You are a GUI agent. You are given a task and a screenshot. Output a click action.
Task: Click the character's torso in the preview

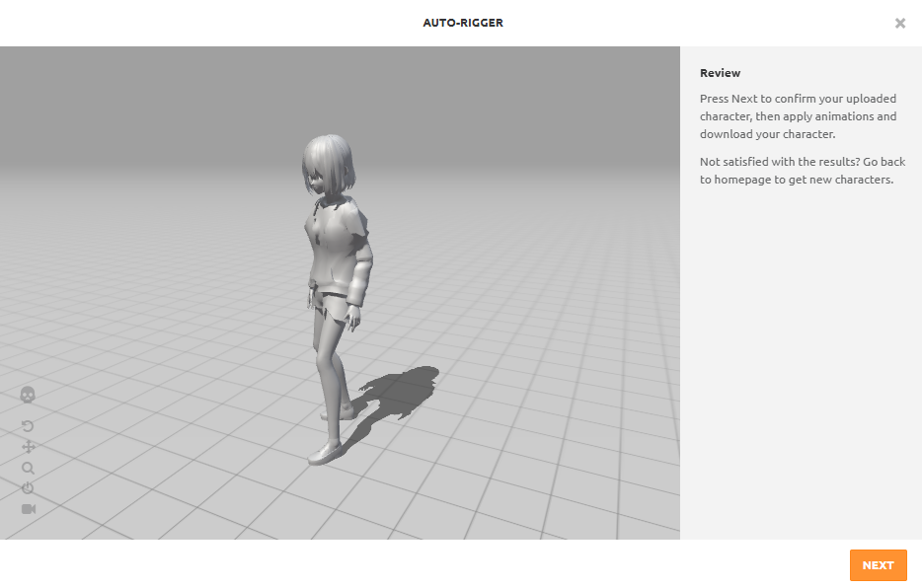click(x=332, y=247)
